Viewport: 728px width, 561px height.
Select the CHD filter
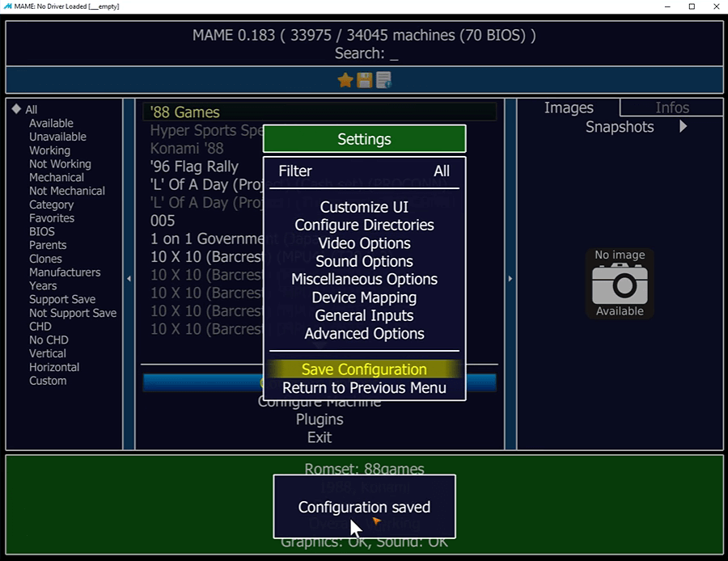pos(40,327)
